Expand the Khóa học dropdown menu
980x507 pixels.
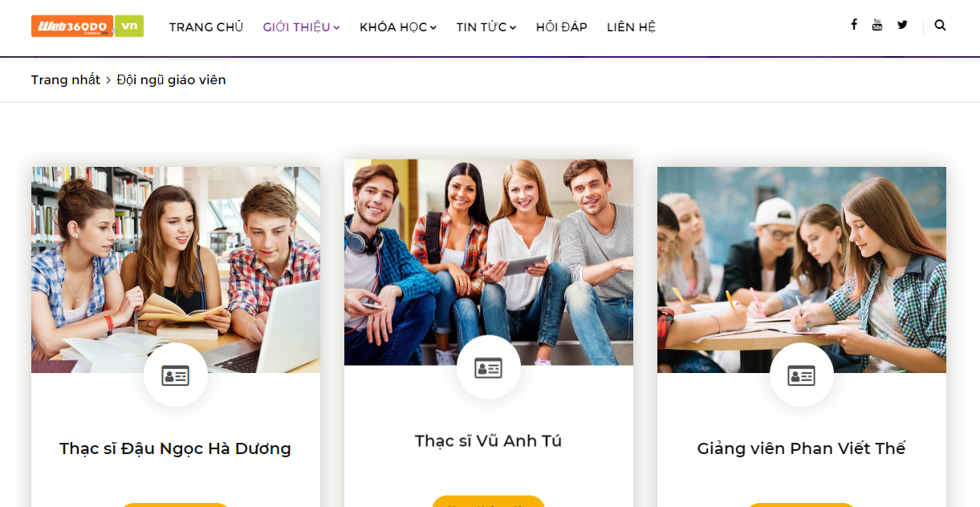398,27
